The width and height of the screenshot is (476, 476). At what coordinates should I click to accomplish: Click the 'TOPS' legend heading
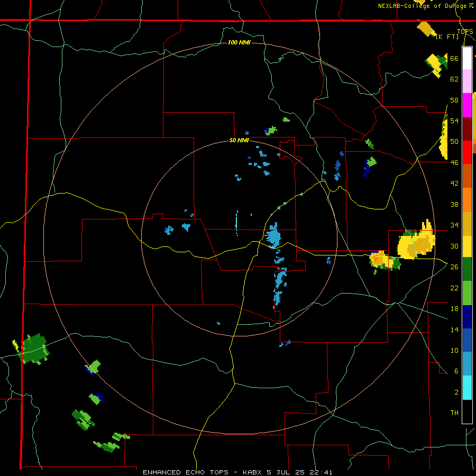tap(465, 32)
